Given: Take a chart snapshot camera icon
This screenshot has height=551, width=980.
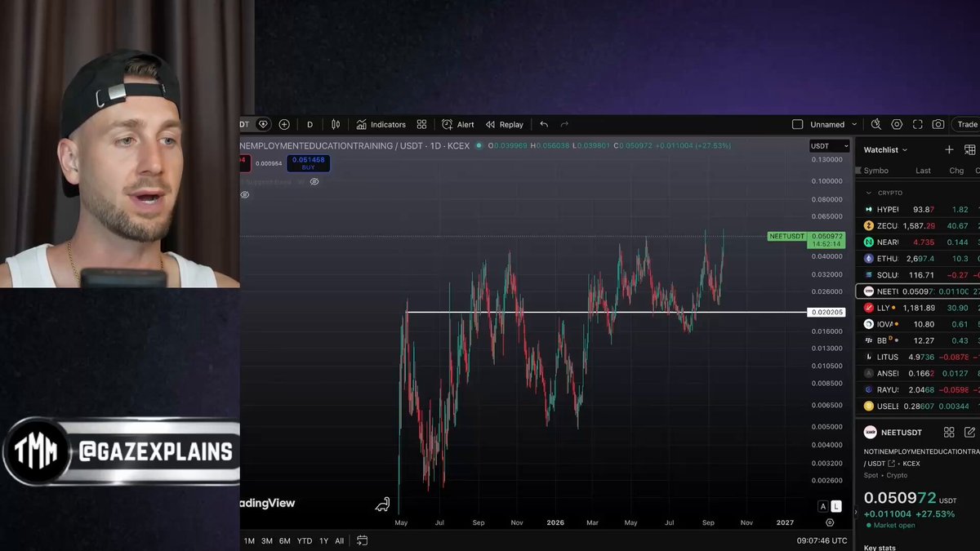Looking at the screenshot, I should click(x=938, y=125).
